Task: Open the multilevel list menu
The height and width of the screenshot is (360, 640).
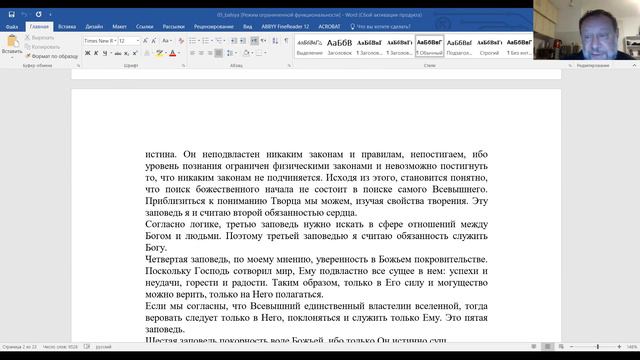Action: coord(219,41)
